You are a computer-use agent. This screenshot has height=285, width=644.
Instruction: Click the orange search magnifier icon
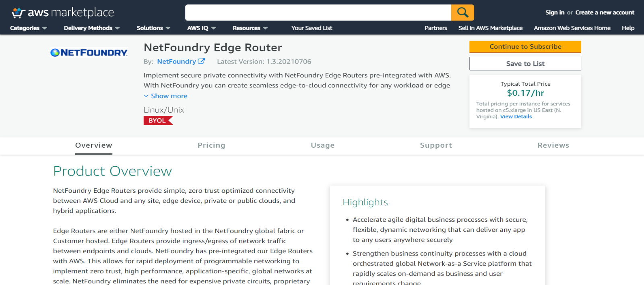(x=462, y=12)
